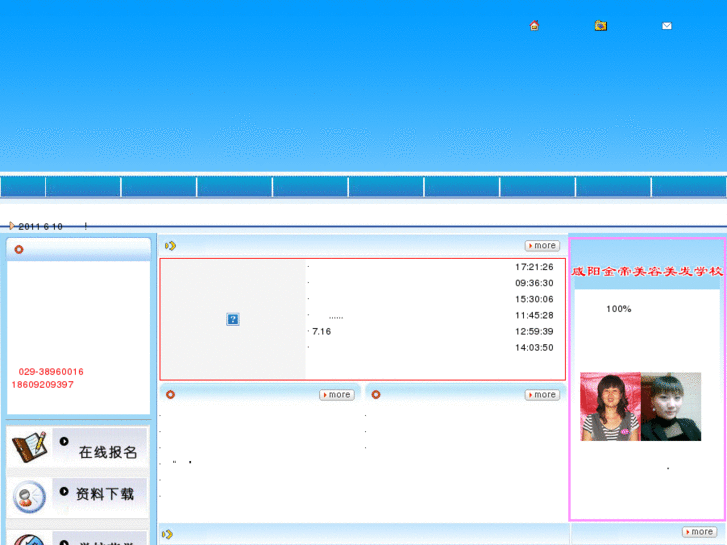Click 'more' in the top news panel

pos(542,245)
